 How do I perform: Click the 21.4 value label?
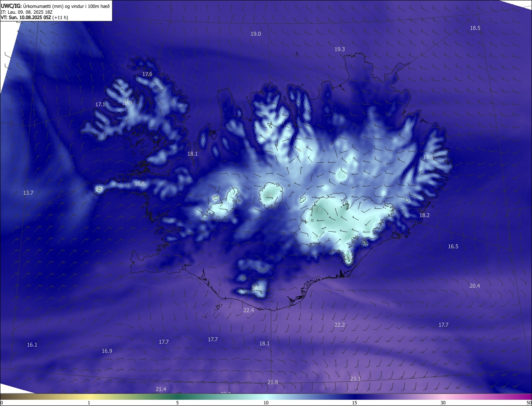coord(161,389)
